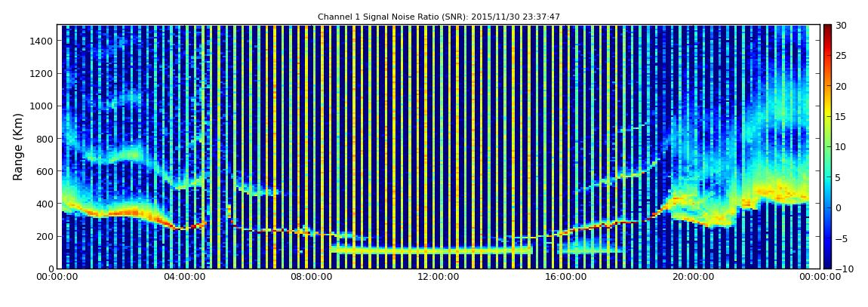Click the SNR color scale bar
Image resolution: width=868 pixels, height=307 pixels.
tap(827, 146)
